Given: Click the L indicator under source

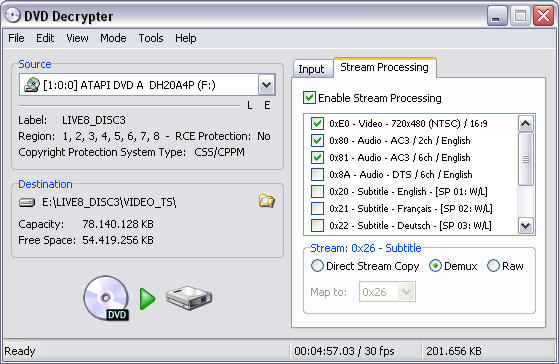Looking at the screenshot, I should [250, 106].
